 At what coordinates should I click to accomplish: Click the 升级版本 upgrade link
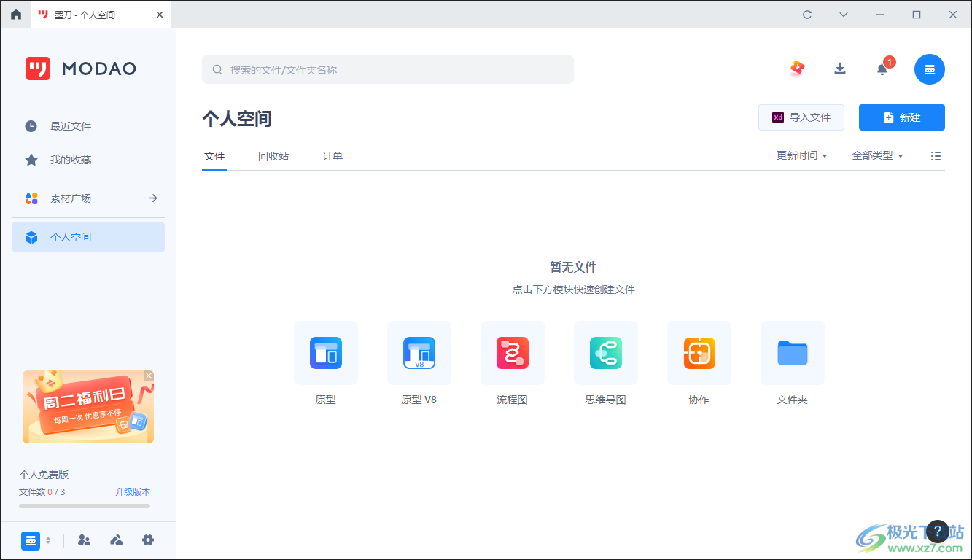tap(133, 491)
